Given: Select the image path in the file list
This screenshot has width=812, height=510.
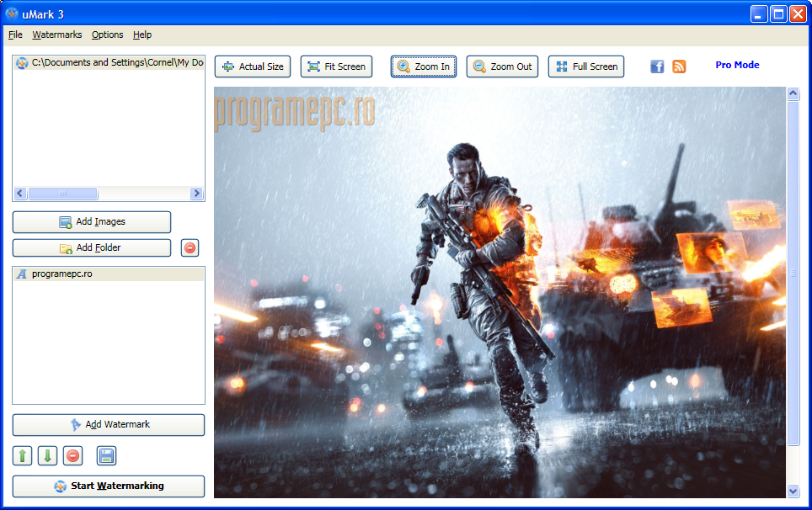Looking at the screenshot, I should pos(109,62).
